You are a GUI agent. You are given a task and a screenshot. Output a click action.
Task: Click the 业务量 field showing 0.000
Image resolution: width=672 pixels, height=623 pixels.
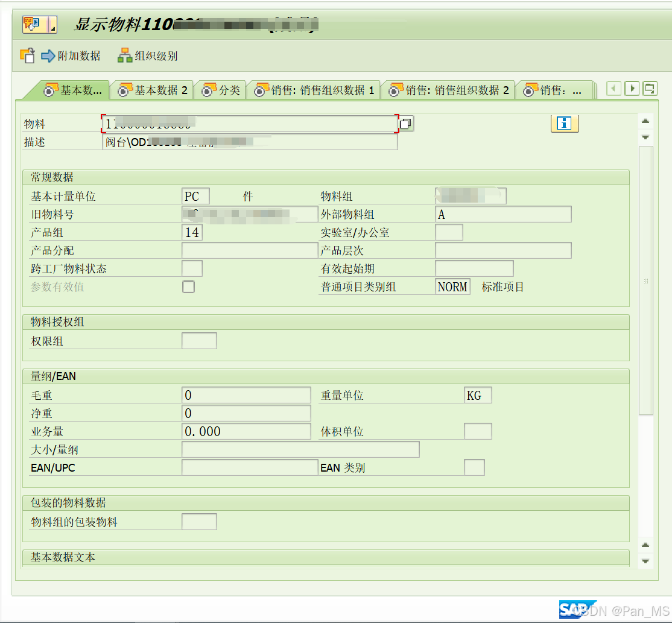[246, 431]
